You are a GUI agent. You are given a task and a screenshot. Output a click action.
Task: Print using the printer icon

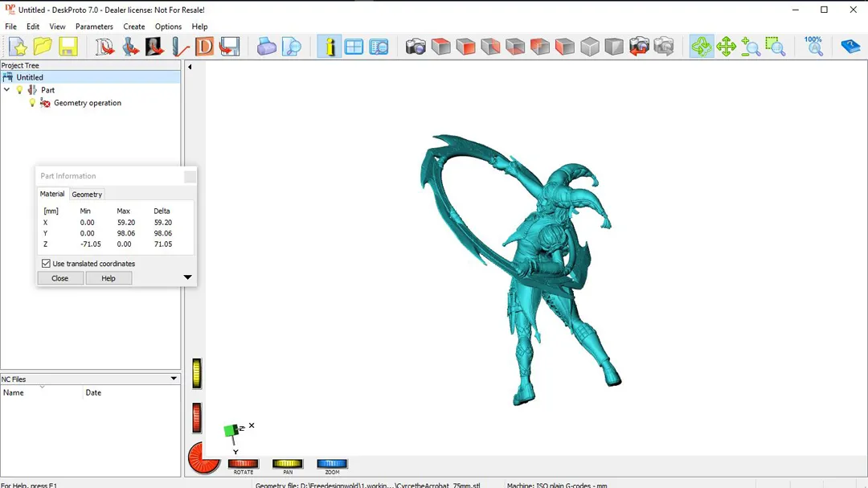coord(266,47)
